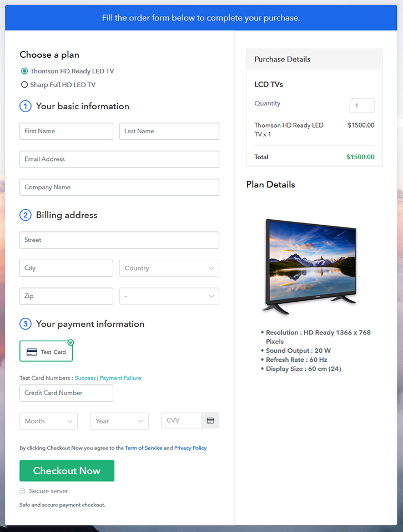Click the Secure server lock icon
Viewport: 403px width, 532px height.
click(x=22, y=491)
